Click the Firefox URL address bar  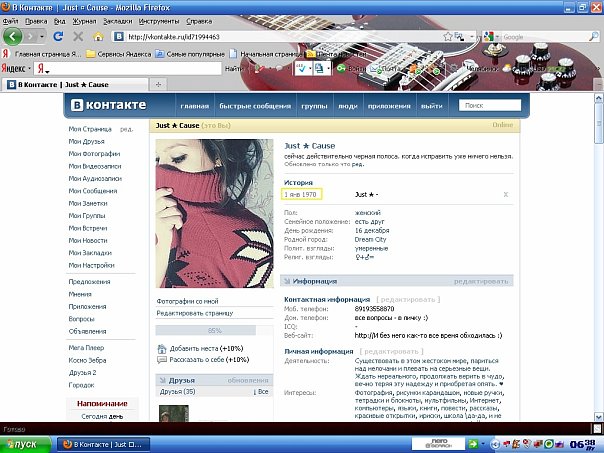click(283, 37)
